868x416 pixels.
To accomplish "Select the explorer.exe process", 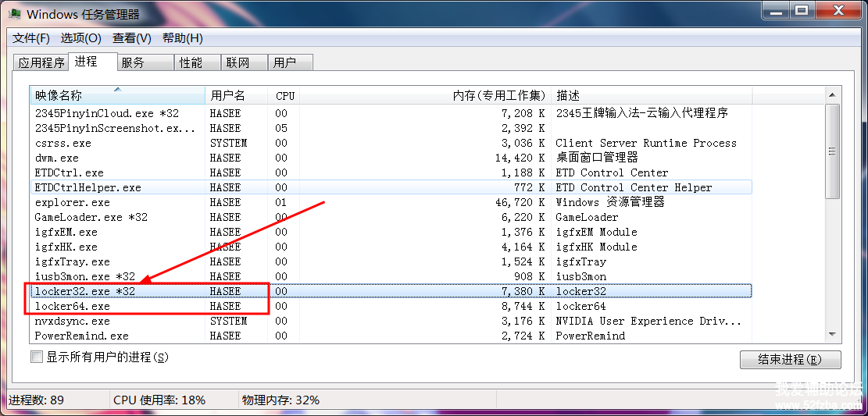I will coord(391,202).
